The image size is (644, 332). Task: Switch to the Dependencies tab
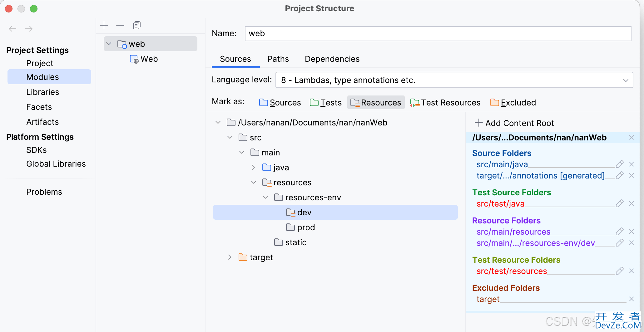tap(332, 59)
